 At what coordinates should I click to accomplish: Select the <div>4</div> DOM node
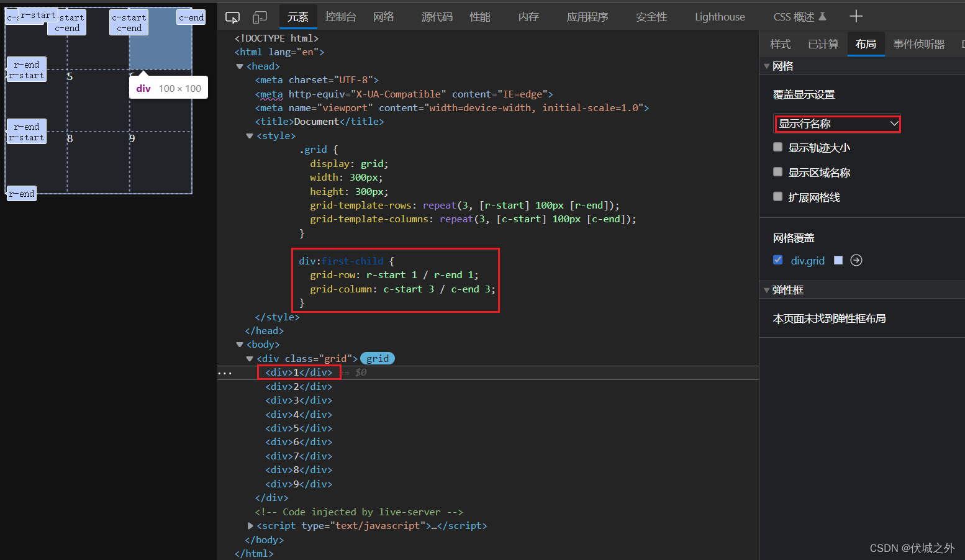point(299,415)
